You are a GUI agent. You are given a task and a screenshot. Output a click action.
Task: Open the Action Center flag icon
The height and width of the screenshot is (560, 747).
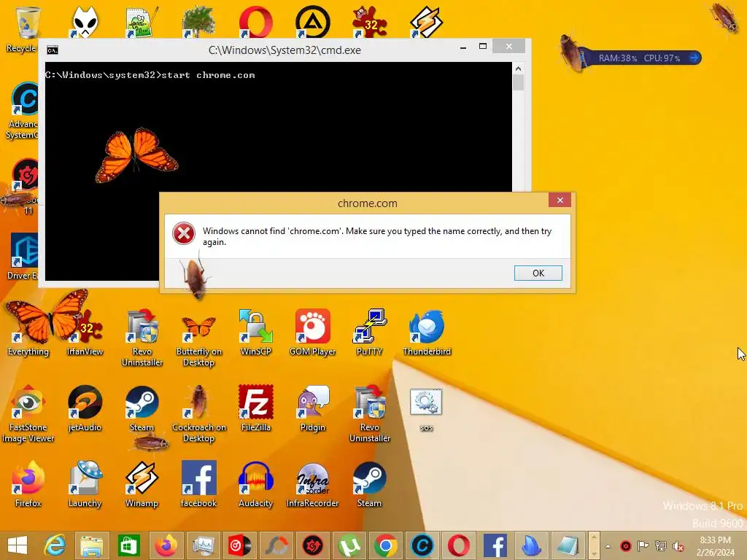click(x=643, y=545)
